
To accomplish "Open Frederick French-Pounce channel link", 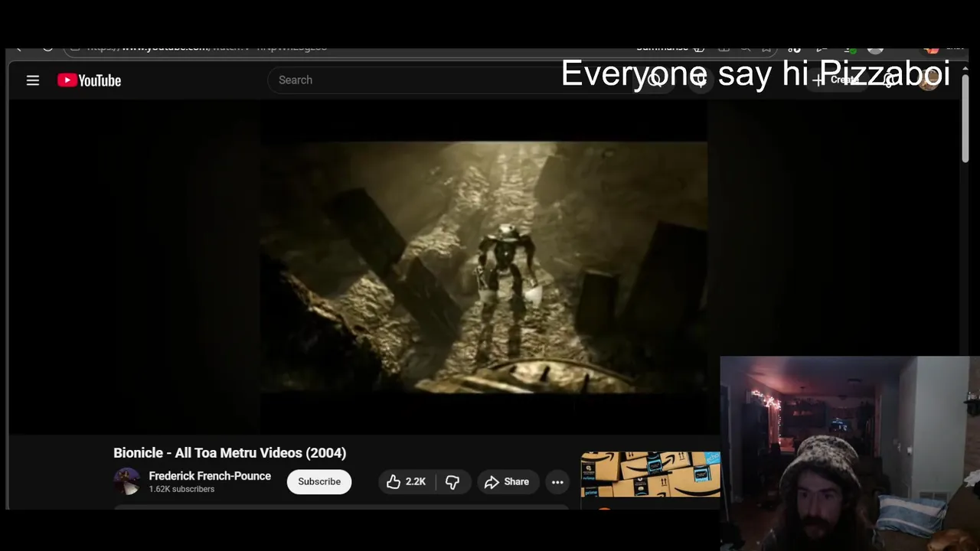I will (x=210, y=476).
